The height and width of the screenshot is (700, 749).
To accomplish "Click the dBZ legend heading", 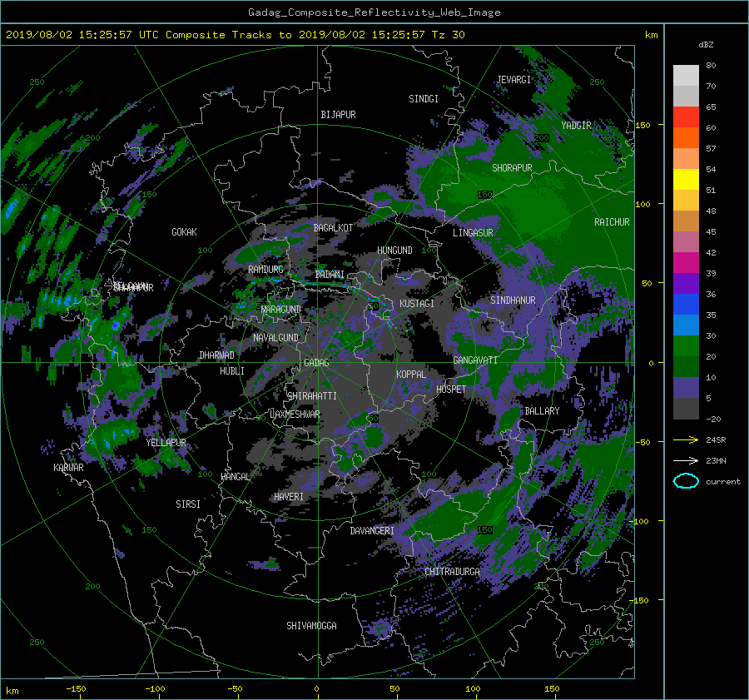I will (706, 44).
